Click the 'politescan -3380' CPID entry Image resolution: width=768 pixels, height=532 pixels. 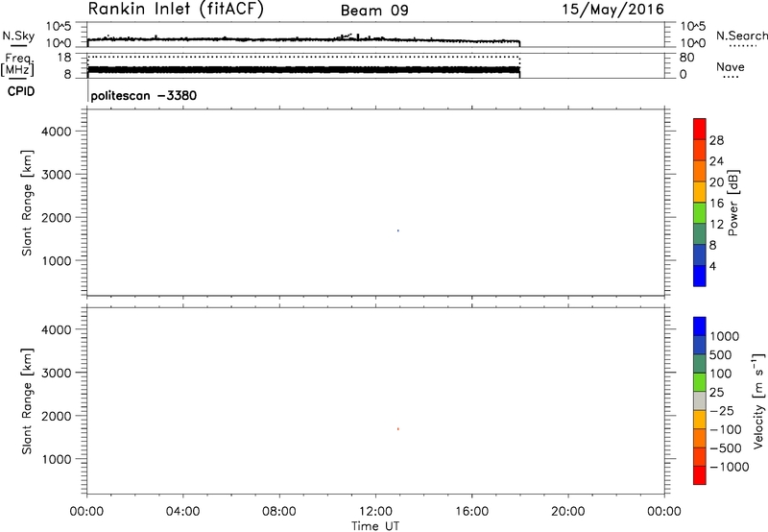click(x=143, y=95)
